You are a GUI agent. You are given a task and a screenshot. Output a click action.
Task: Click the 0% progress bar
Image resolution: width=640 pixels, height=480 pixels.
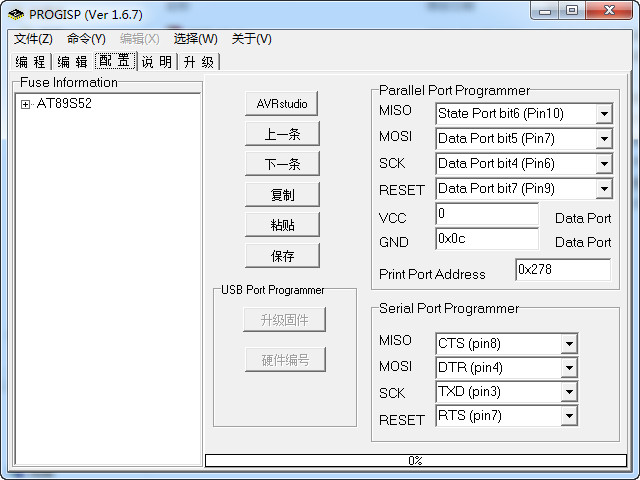coord(414,461)
